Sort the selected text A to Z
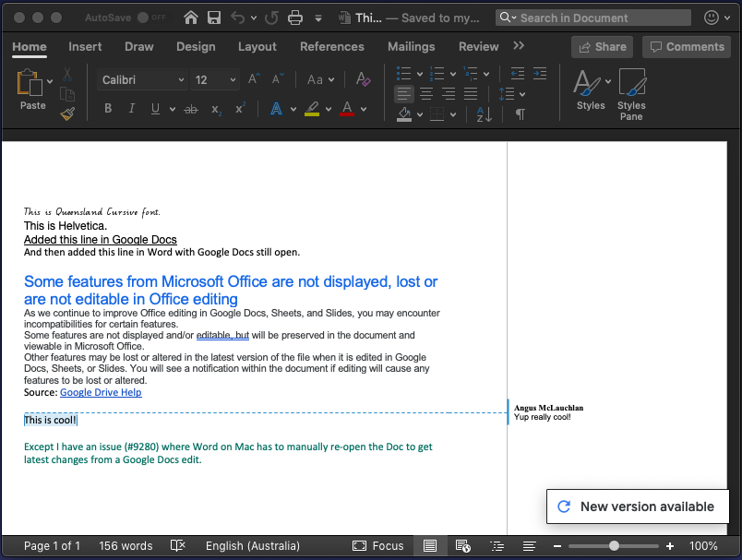Screen dimensions: 742x560 pyautogui.click(x=485, y=114)
